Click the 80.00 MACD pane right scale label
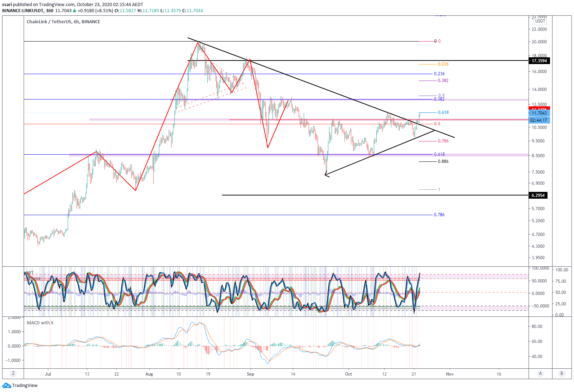The image size is (574, 392). (537, 326)
